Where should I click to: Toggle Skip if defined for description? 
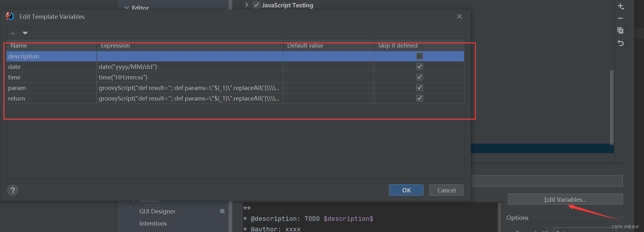point(420,56)
